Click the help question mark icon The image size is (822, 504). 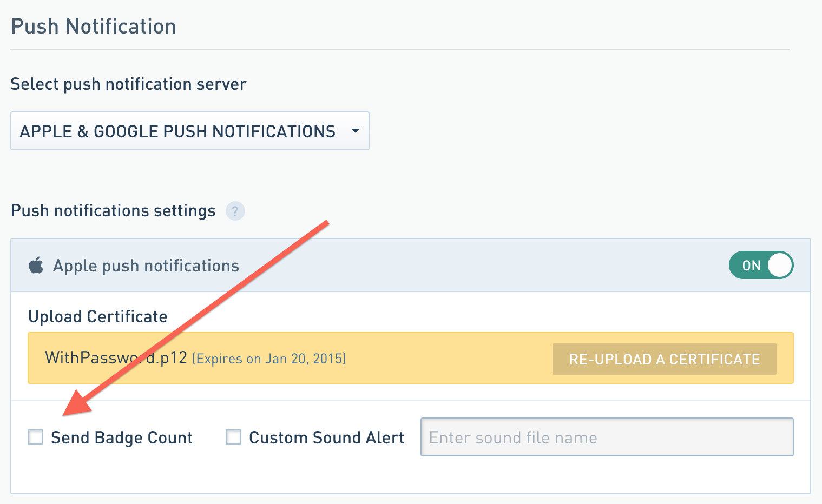coord(235,211)
